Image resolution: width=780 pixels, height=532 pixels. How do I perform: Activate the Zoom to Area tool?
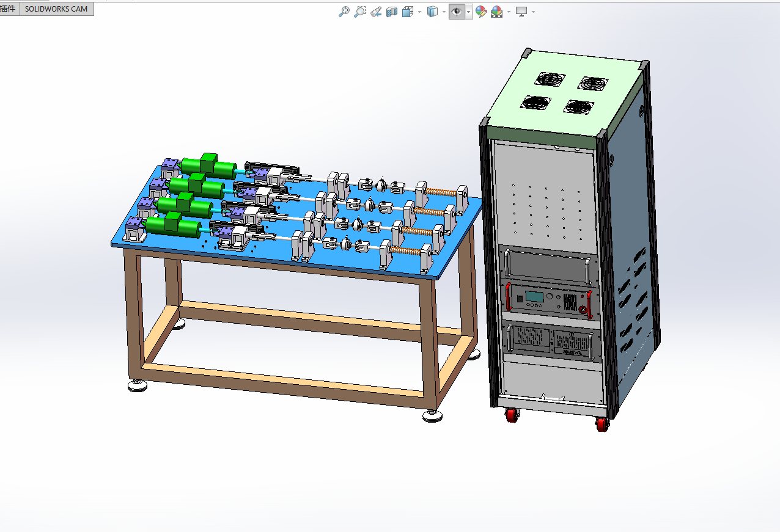(360, 12)
